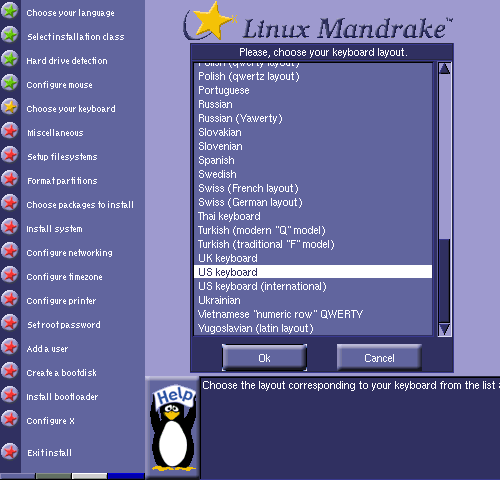
Task: Select Vietnamese "numeric row" QWERTY
Action: pyautogui.click(x=313, y=315)
